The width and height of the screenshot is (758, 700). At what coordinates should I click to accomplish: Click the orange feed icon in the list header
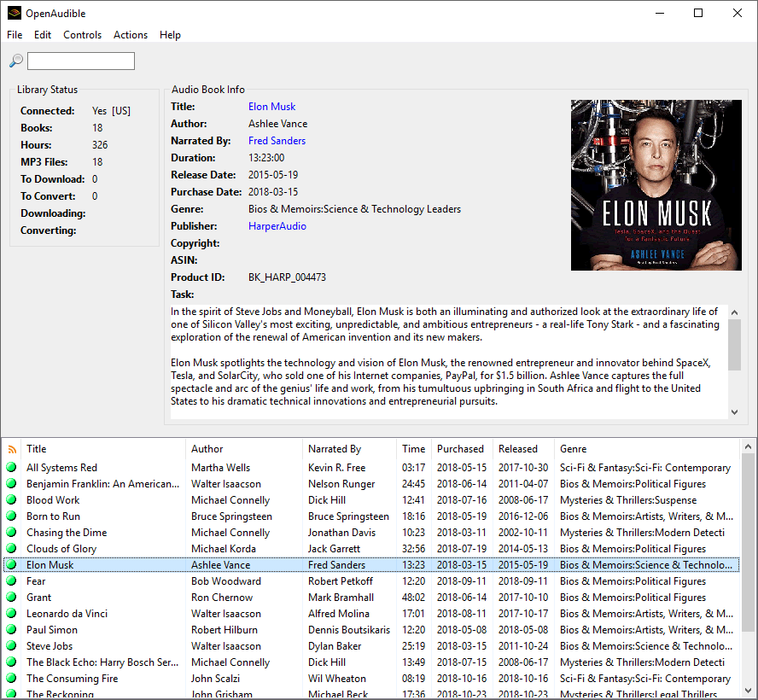coord(11,449)
